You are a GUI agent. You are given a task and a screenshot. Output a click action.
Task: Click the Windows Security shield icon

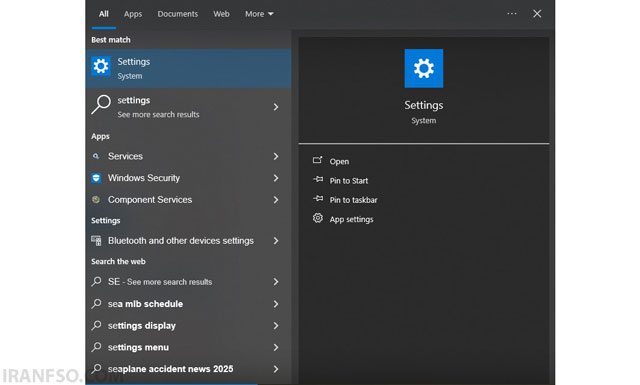(96, 178)
